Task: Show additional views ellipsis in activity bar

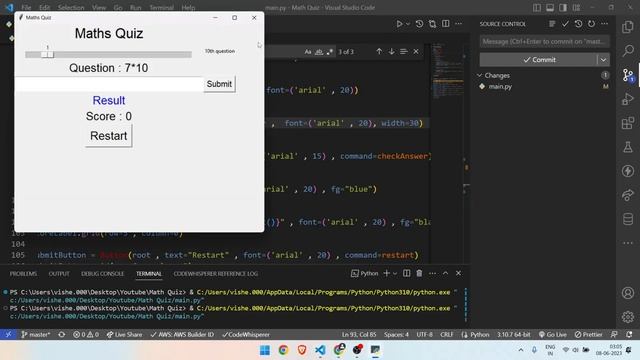Action: click(628, 243)
